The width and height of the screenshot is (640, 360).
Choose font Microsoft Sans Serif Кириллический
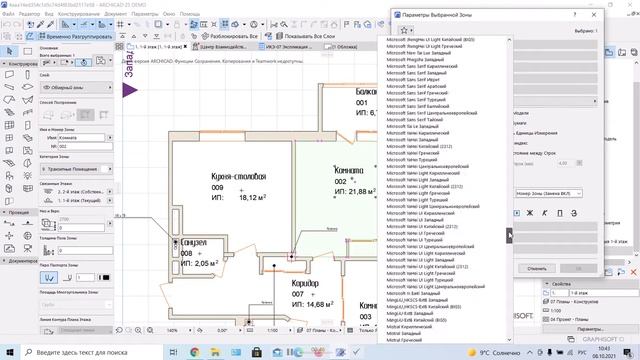[x=422, y=66]
